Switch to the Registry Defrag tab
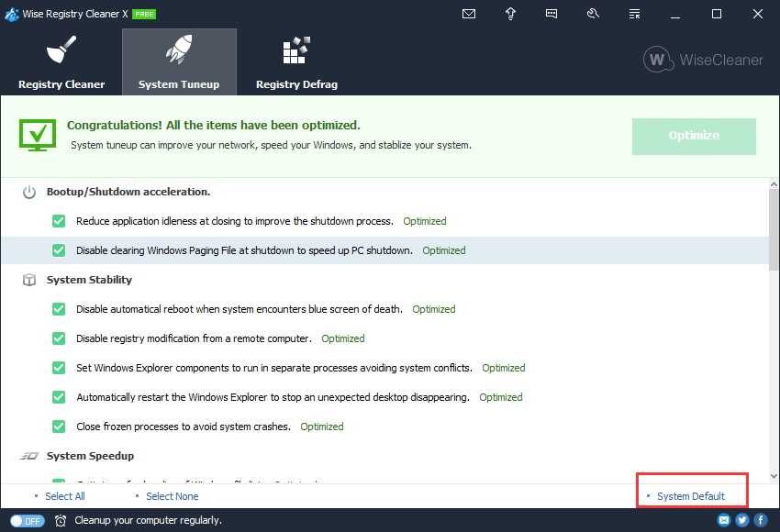Screen dimensions: 780x532 296,61
